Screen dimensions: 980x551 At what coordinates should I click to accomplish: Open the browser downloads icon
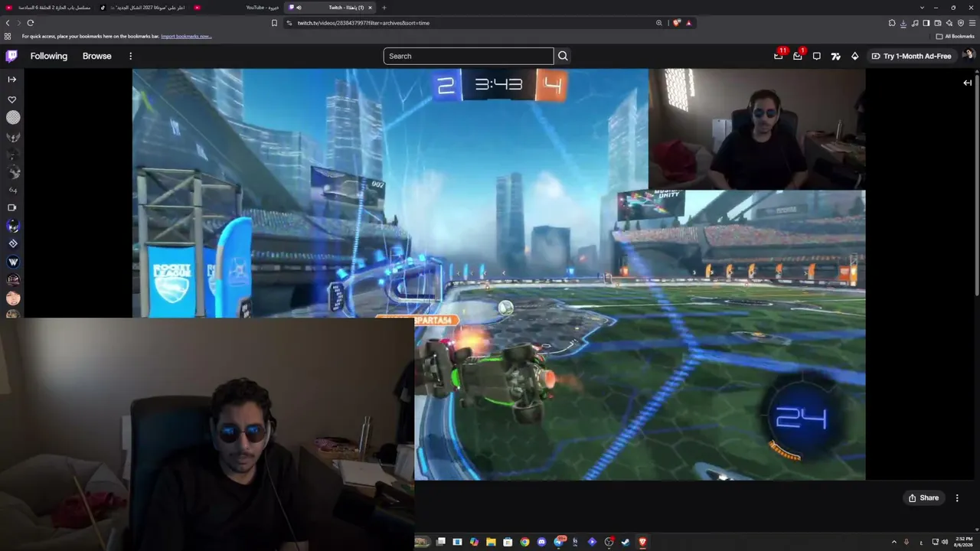[x=903, y=23]
